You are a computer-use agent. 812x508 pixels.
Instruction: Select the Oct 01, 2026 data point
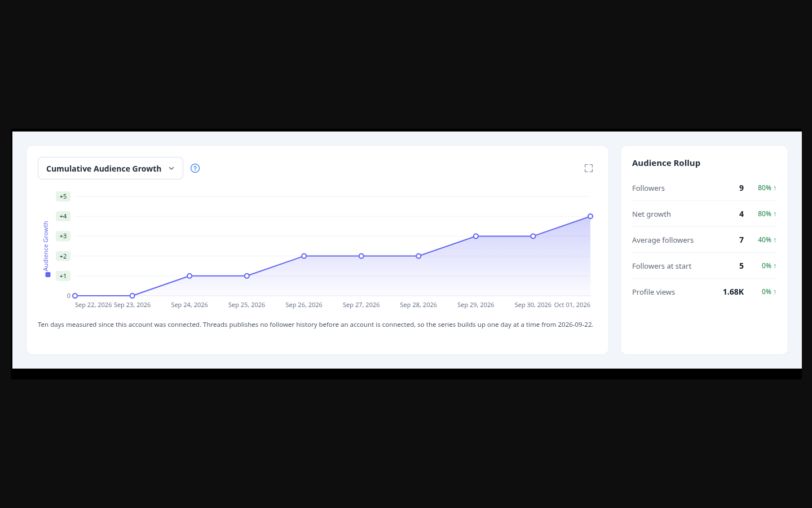tap(590, 216)
